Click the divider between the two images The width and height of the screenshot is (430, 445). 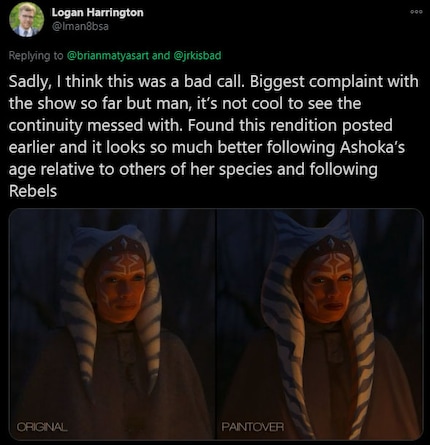[x=216, y=325]
